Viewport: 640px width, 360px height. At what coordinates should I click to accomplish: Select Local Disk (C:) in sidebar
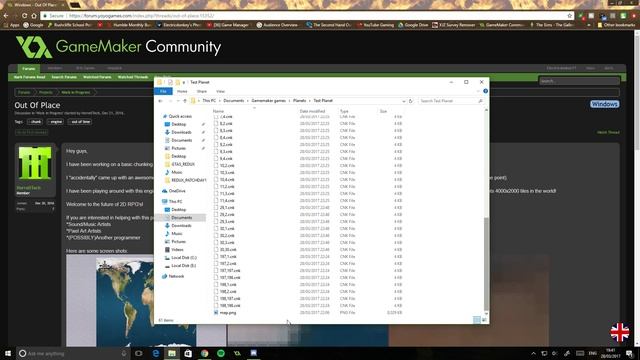(183, 258)
